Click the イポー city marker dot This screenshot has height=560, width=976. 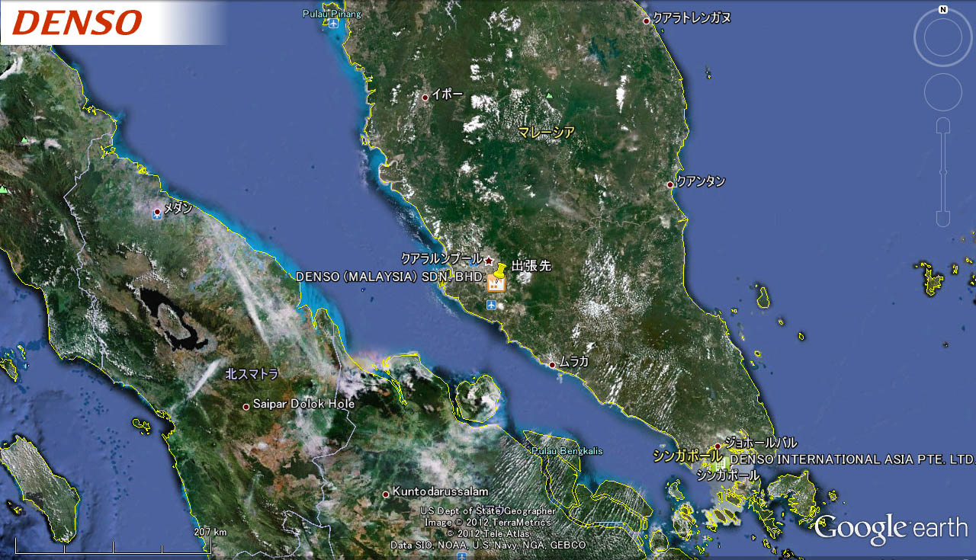(x=425, y=97)
